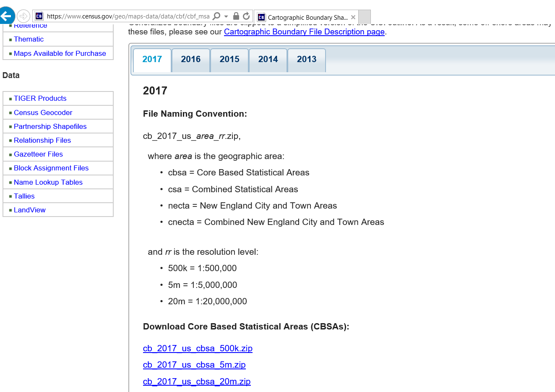Click the browser Forward arrow button
The image size is (555, 392).
(23, 16)
